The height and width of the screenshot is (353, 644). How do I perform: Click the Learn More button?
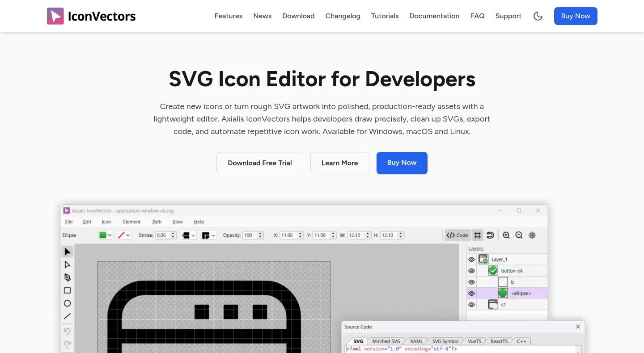[340, 163]
